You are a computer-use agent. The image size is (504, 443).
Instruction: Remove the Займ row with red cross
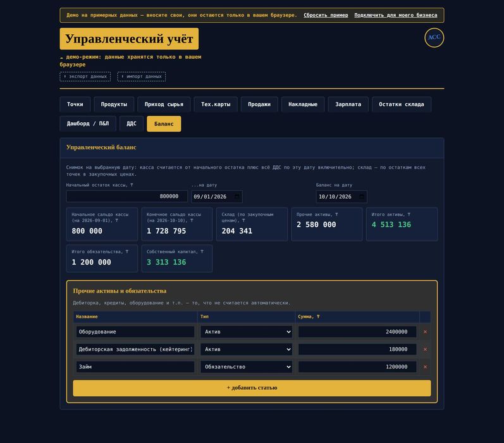tap(425, 367)
